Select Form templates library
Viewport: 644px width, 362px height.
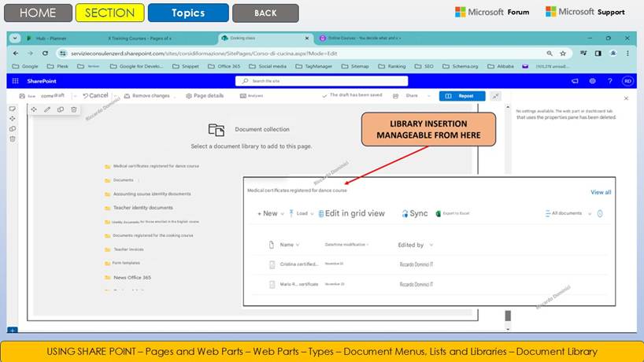pos(122,263)
